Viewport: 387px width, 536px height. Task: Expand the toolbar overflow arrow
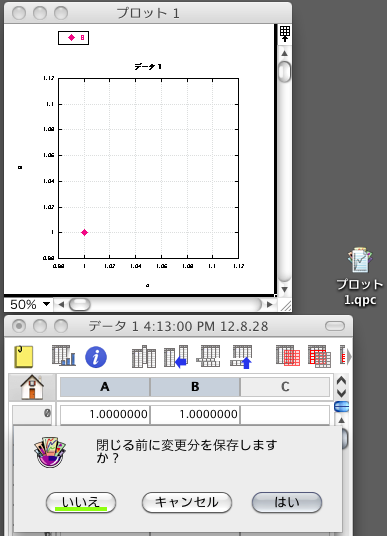tap(349, 357)
